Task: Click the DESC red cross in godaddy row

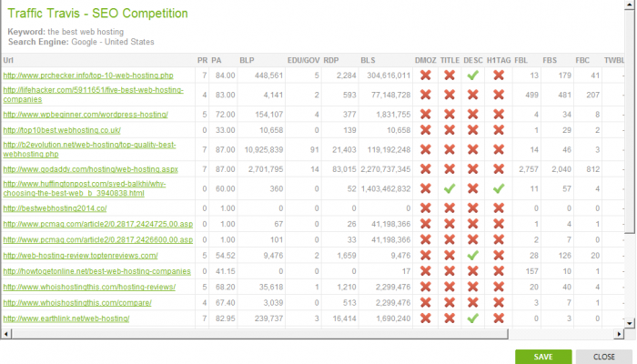Action: coord(473,169)
